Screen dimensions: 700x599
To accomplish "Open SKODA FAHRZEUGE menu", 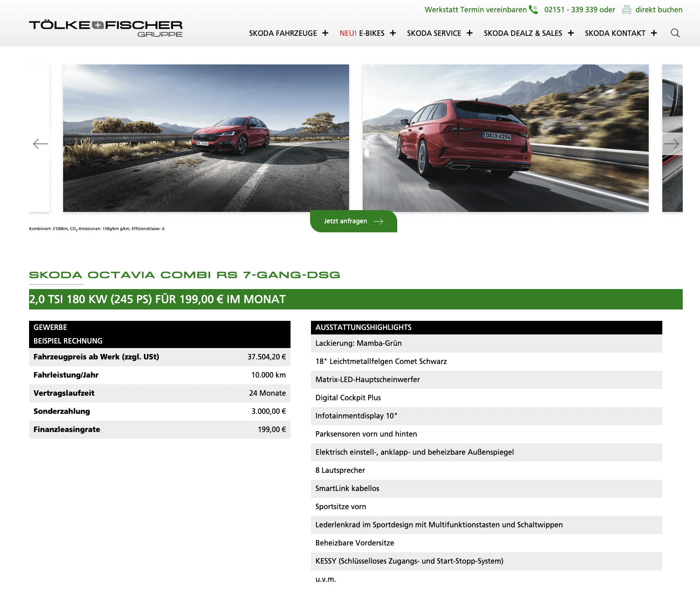I will [x=283, y=33].
